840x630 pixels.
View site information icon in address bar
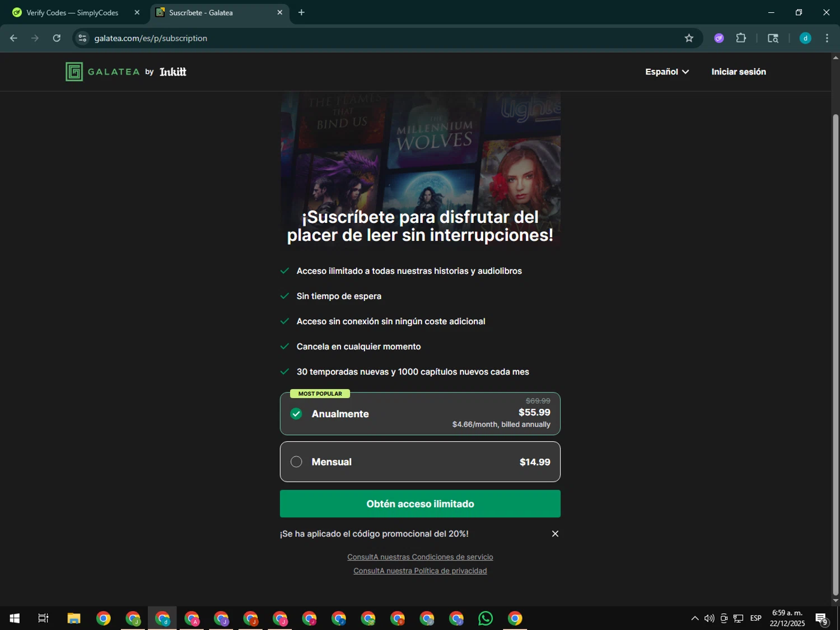[82, 38]
